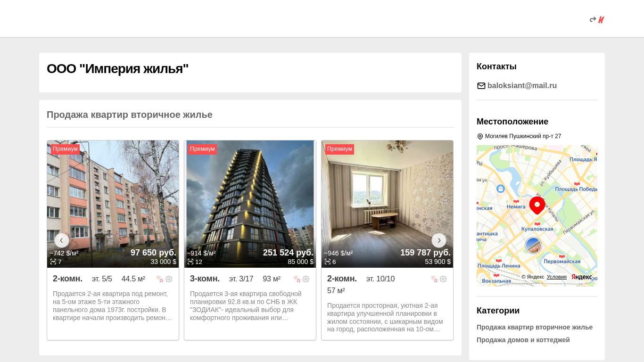
Task: Click the description starting Продается 2-ая квартира под ремонт
Action: point(113,306)
